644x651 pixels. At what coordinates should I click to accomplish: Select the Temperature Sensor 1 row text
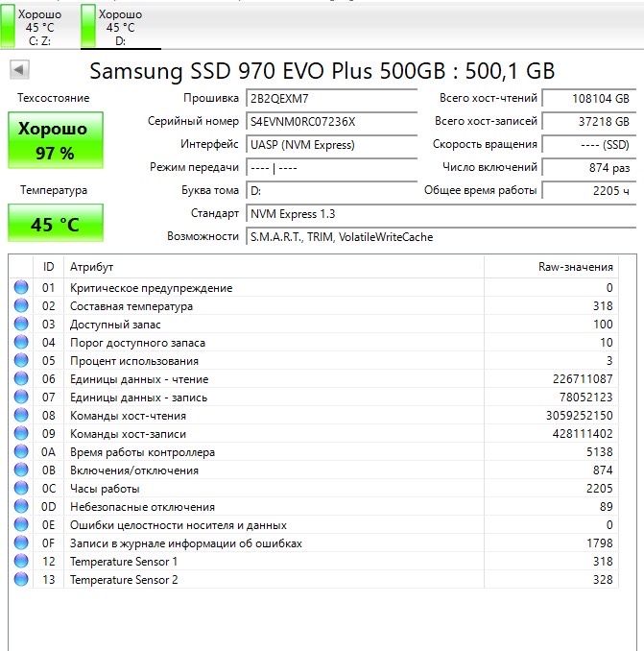(x=124, y=562)
